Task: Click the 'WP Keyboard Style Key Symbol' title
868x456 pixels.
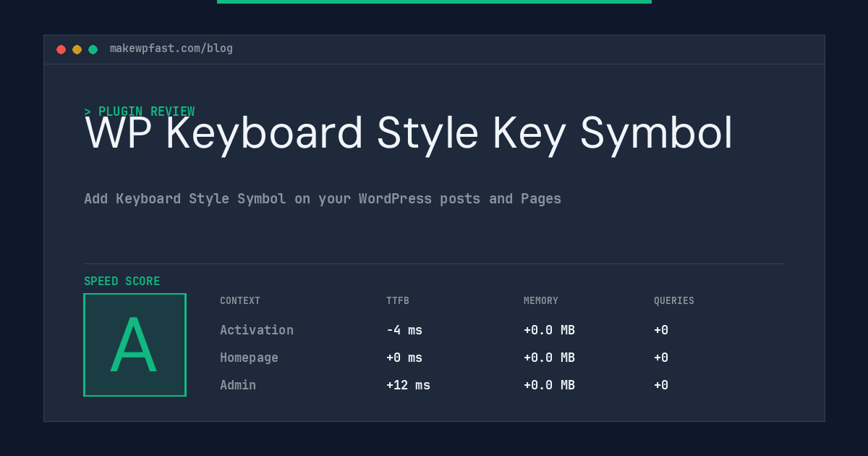Action: tap(409, 133)
